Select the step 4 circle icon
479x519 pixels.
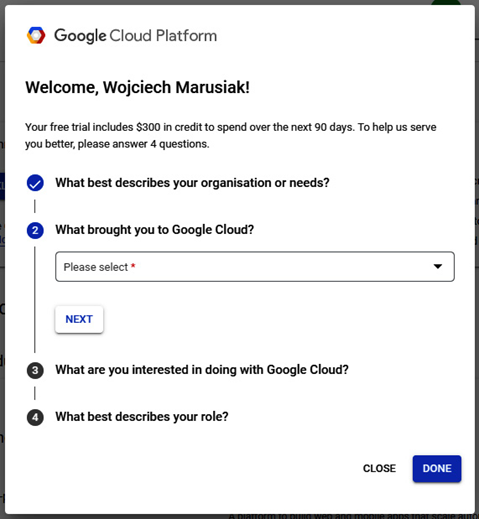tap(35, 417)
